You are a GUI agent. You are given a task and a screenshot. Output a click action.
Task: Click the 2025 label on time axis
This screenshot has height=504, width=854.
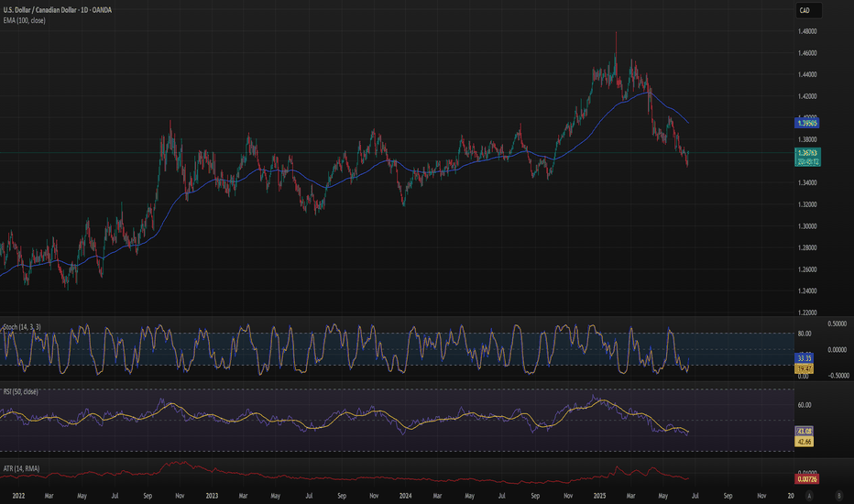[599, 496]
